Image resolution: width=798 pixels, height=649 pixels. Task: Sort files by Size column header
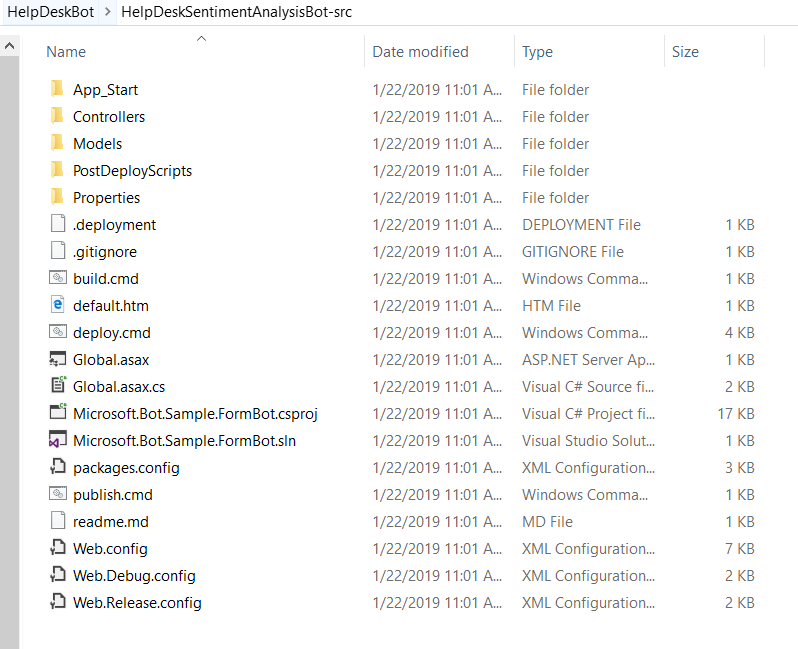coord(685,52)
